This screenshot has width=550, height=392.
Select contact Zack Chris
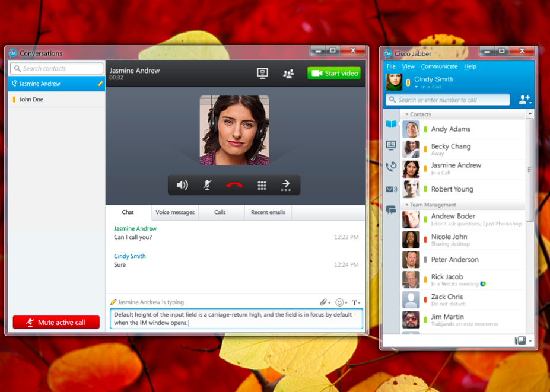click(x=463, y=300)
